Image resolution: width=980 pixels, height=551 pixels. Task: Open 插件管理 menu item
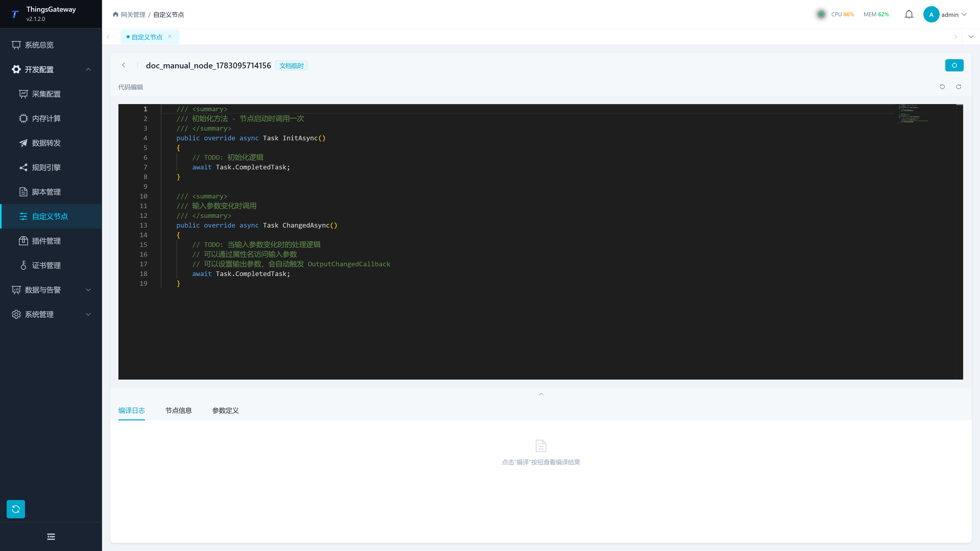(51, 241)
